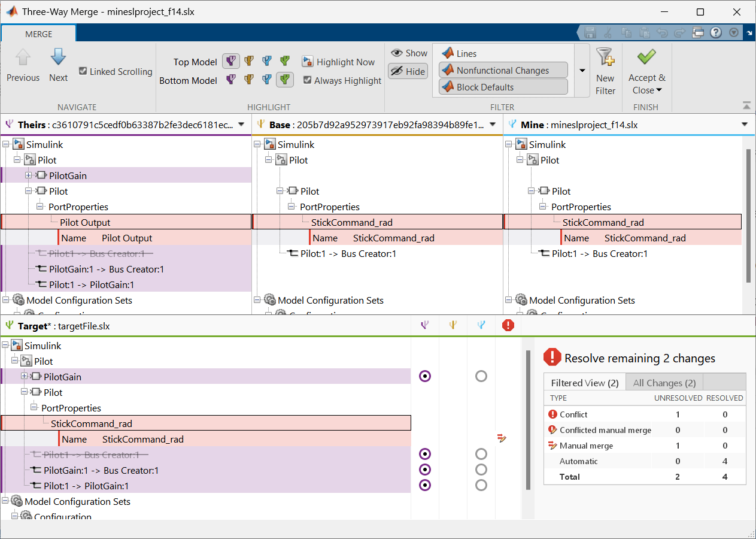Click the Highlight Now icon

(308, 62)
